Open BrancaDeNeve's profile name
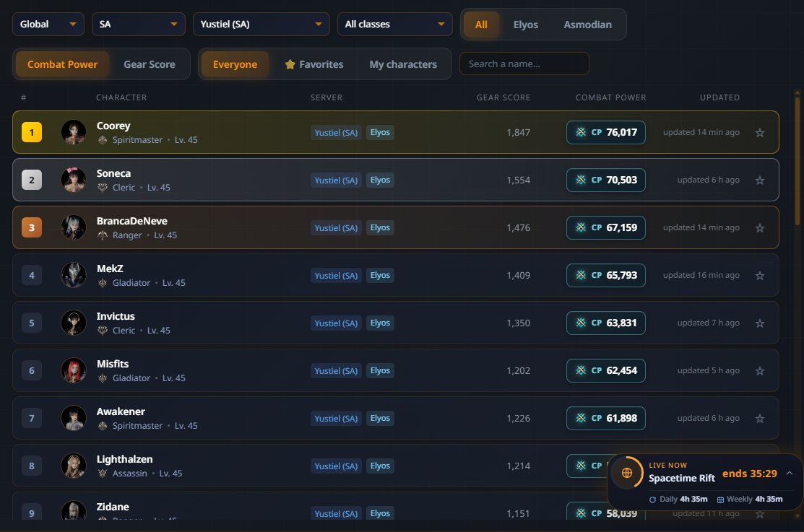 coord(131,222)
